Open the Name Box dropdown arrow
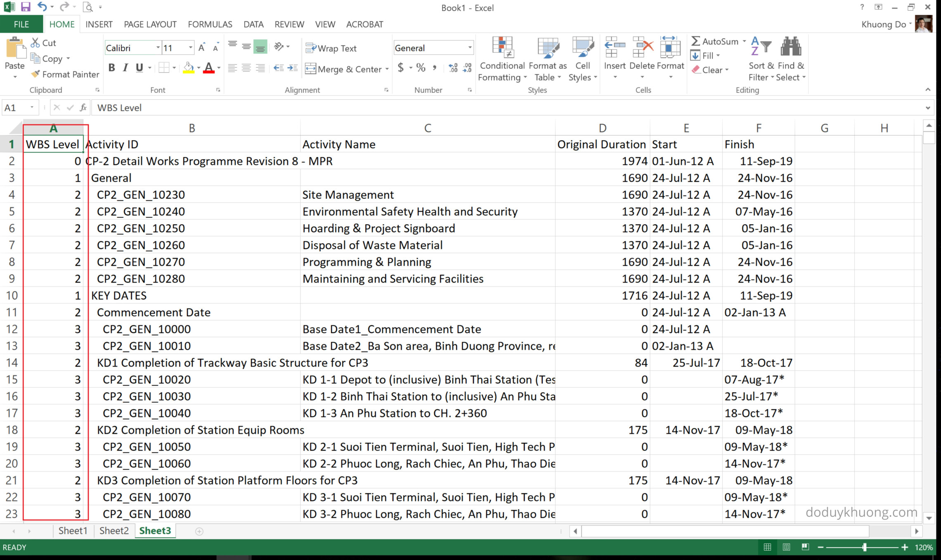 32,108
